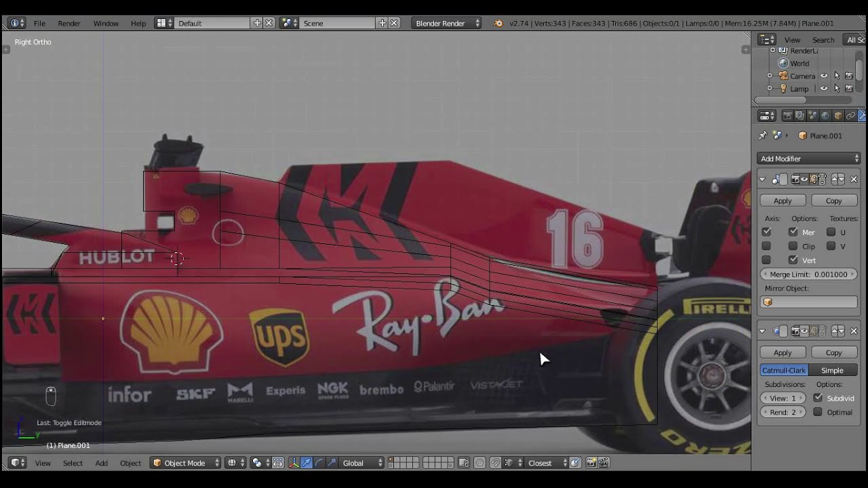Image resolution: width=868 pixels, height=488 pixels.
Task: Adjust the Rend subdivisions field
Action: click(x=783, y=412)
